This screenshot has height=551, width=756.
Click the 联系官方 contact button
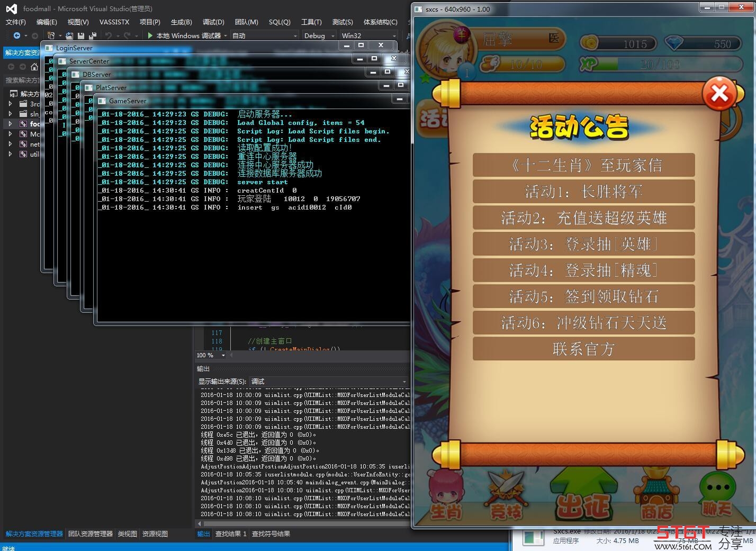coord(583,349)
